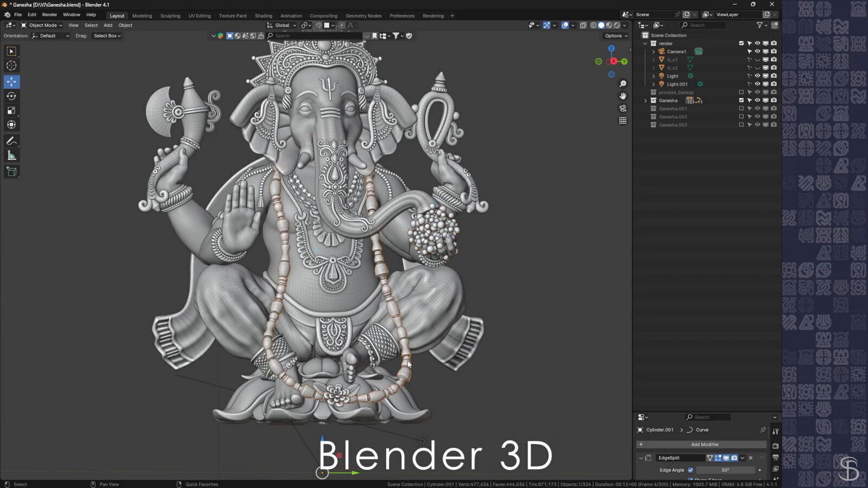
Task: Switch to the Shading workspace tab
Action: (x=264, y=16)
